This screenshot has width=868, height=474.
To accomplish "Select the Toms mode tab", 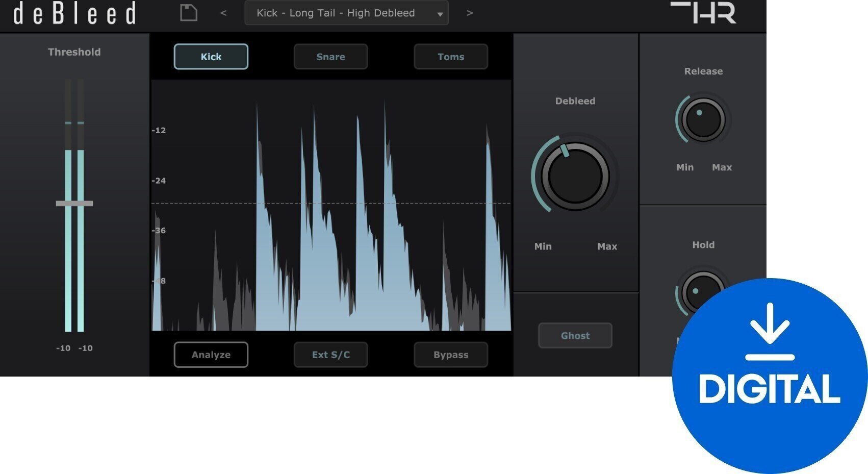I will (x=451, y=57).
